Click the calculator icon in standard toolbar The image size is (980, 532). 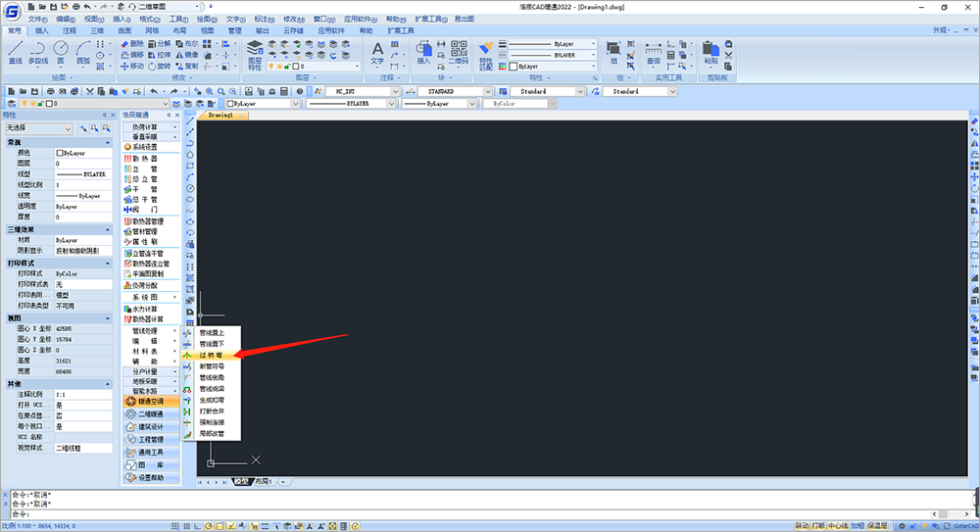[x=284, y=91]
